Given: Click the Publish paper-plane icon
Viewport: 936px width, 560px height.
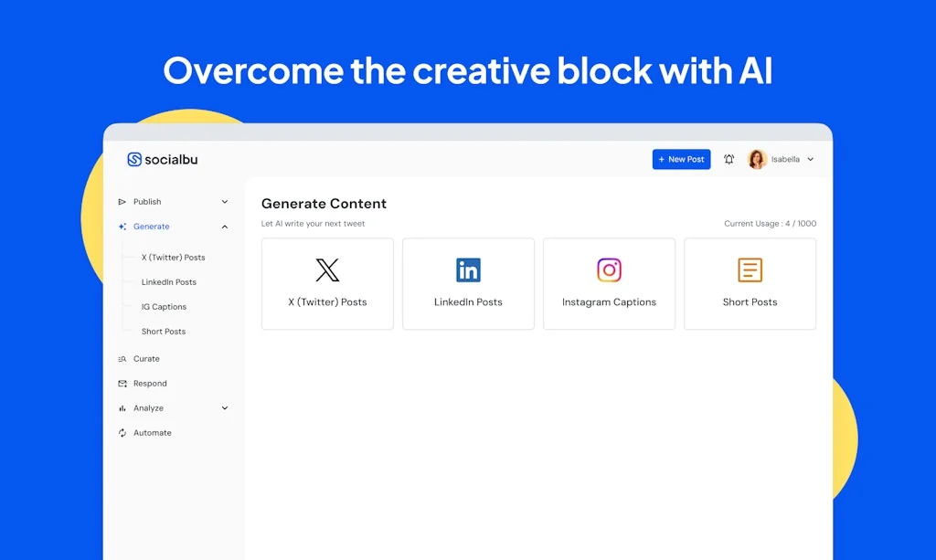Looking at the screenshot, I should [122, 202].
